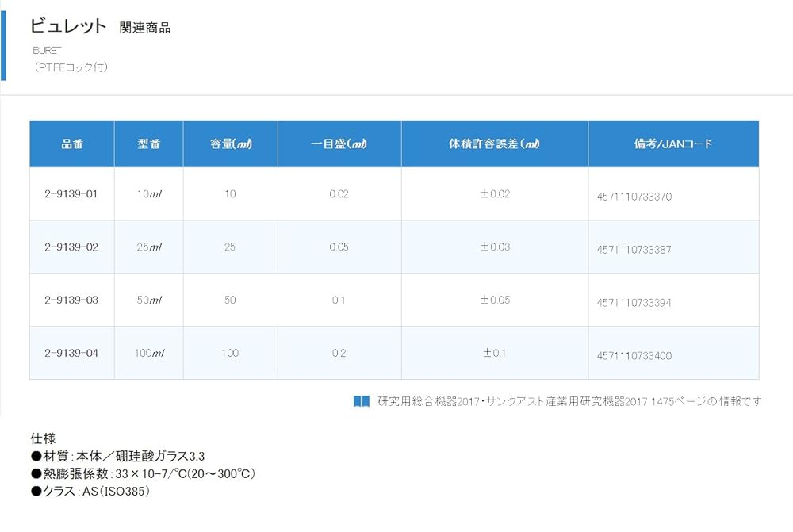793x532 pixels.
Task: Click JAN code 4571110733370
Action: [x=634, y=197]
